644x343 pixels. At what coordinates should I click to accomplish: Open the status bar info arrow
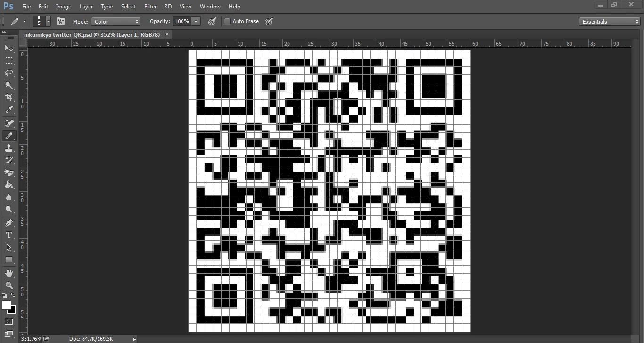pyautogui.click(x=134, y=339)
